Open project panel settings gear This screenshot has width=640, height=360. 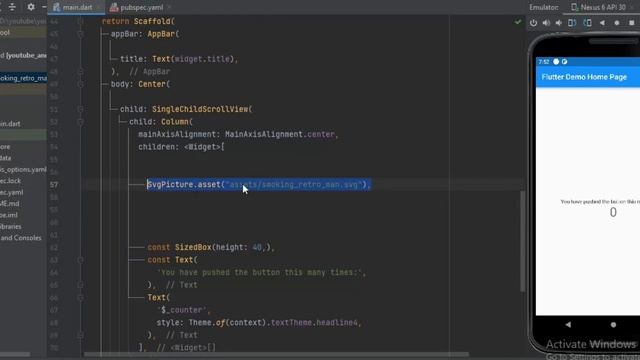(x=31, y=7)
